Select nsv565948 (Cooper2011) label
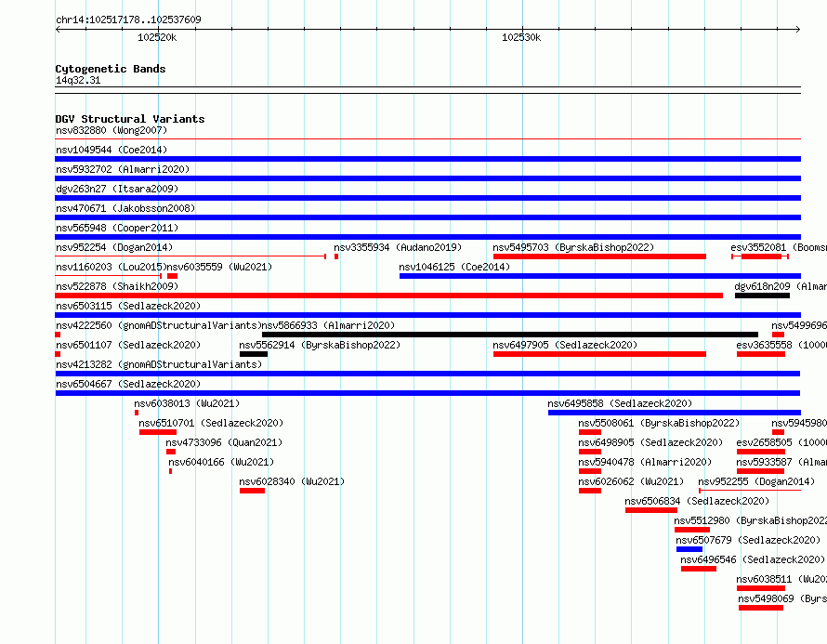Viewport: 827px width, 644px height. [x=117, y=228]
